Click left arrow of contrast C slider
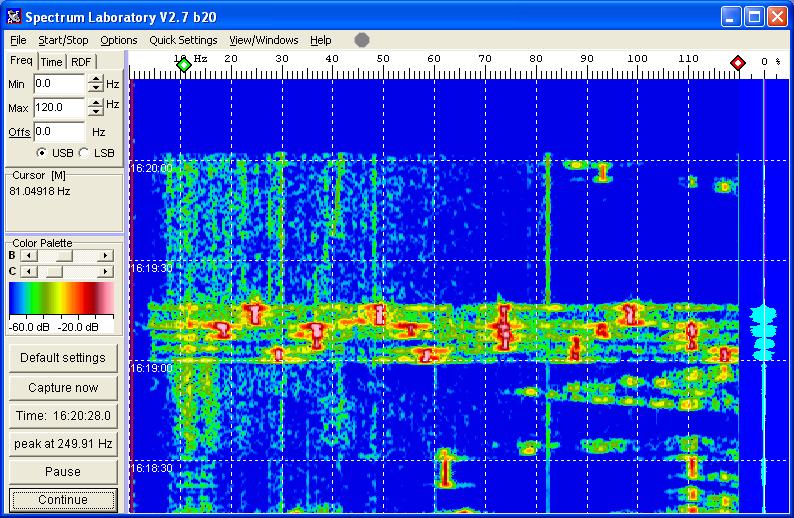Screen dimensions: 794x518 pos(29,272)
